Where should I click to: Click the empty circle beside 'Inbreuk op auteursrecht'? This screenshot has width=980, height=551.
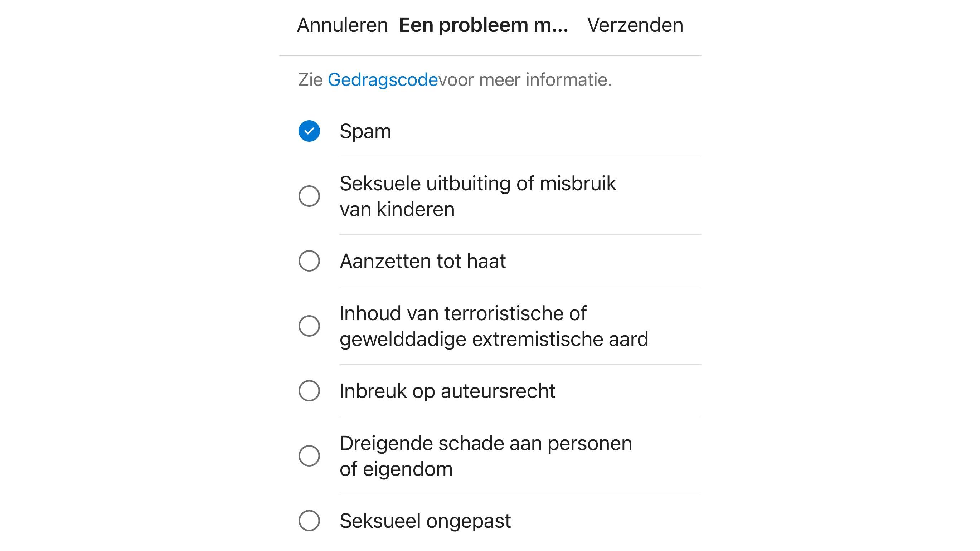click(309, 390)
